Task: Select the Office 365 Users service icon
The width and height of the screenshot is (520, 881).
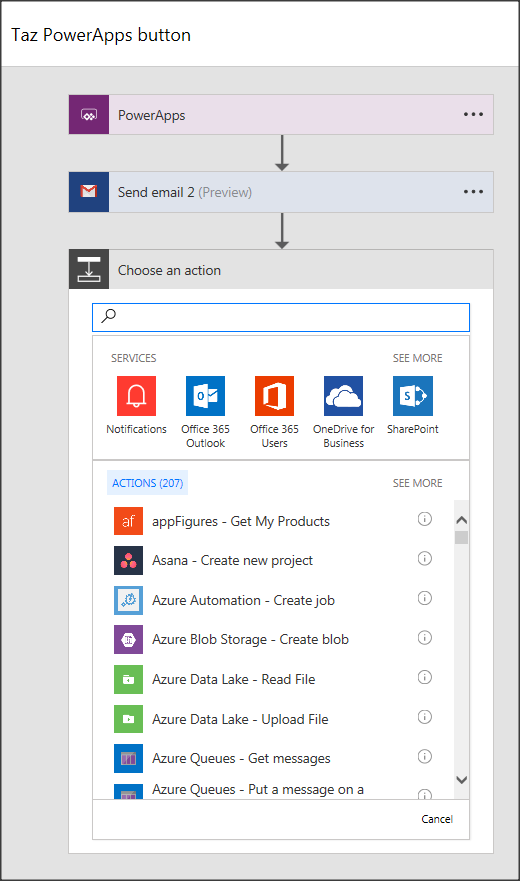Action: click(274, 396)
